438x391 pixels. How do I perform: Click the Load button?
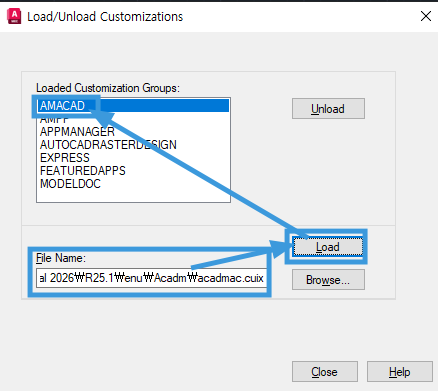pos(328,247)
